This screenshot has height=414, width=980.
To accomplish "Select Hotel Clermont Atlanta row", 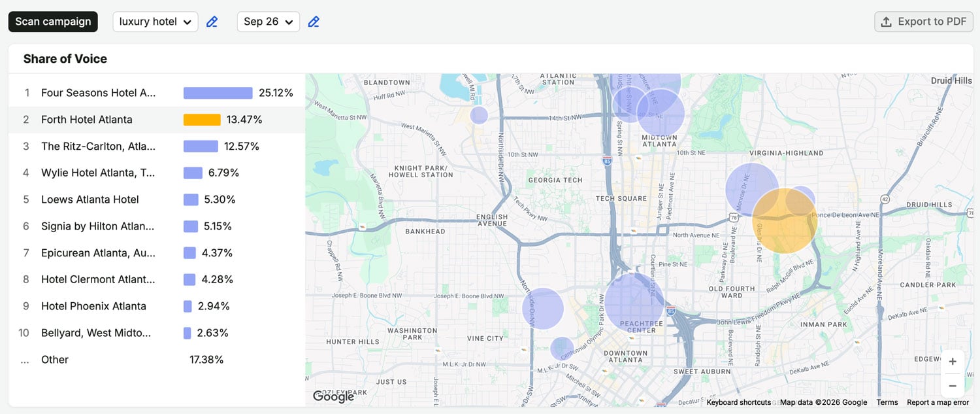I will pyautogui.click(x=157, y=279).
